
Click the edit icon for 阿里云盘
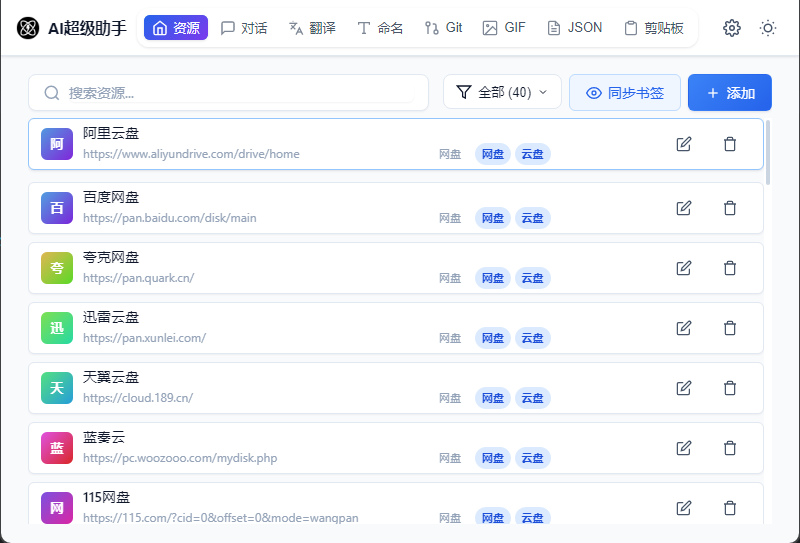tap(684, 144)
